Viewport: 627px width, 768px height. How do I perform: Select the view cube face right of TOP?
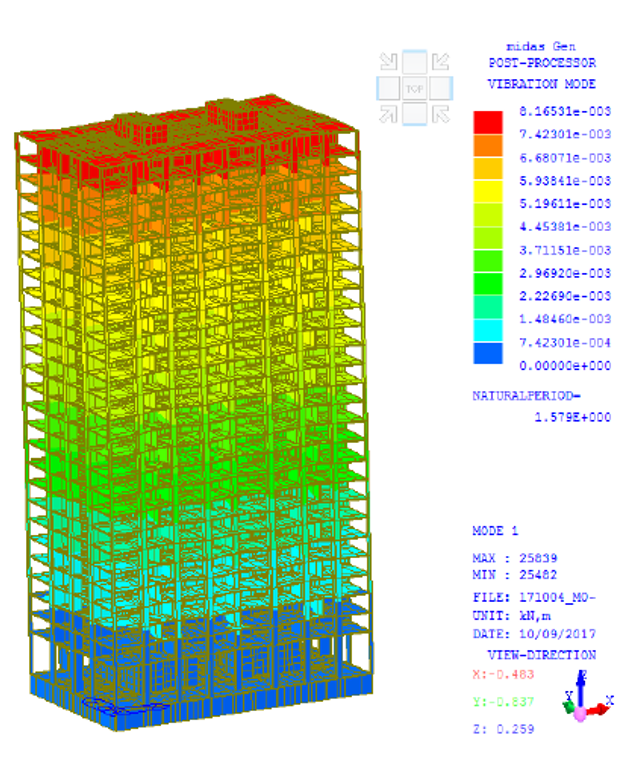(442, 88)
